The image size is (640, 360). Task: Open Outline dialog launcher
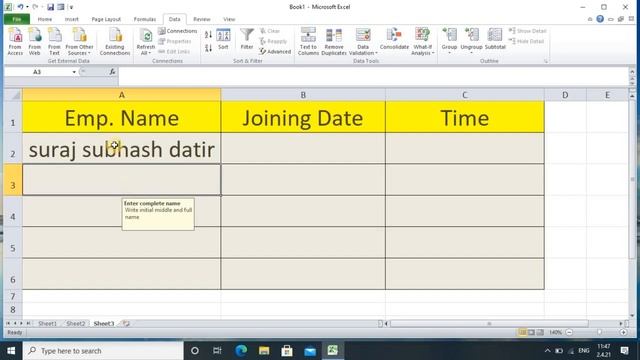(546, 61)
